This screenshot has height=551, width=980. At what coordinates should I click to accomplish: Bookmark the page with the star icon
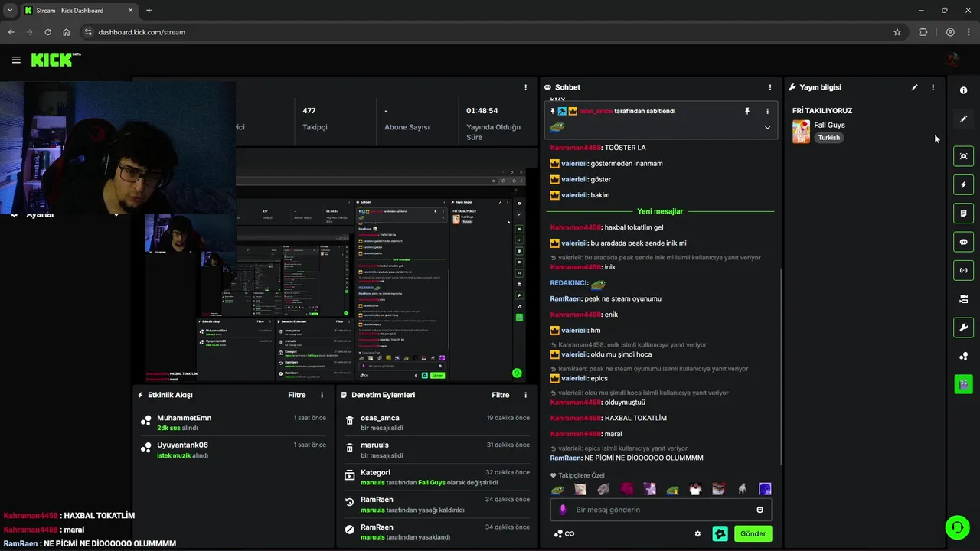pos(897,32)
